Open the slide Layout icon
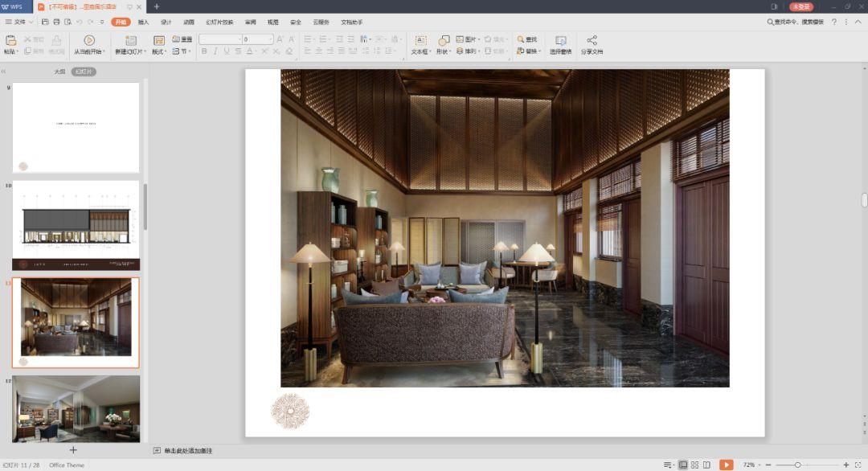This screenshot has height=471, width=868. click(x=159, y=40)
